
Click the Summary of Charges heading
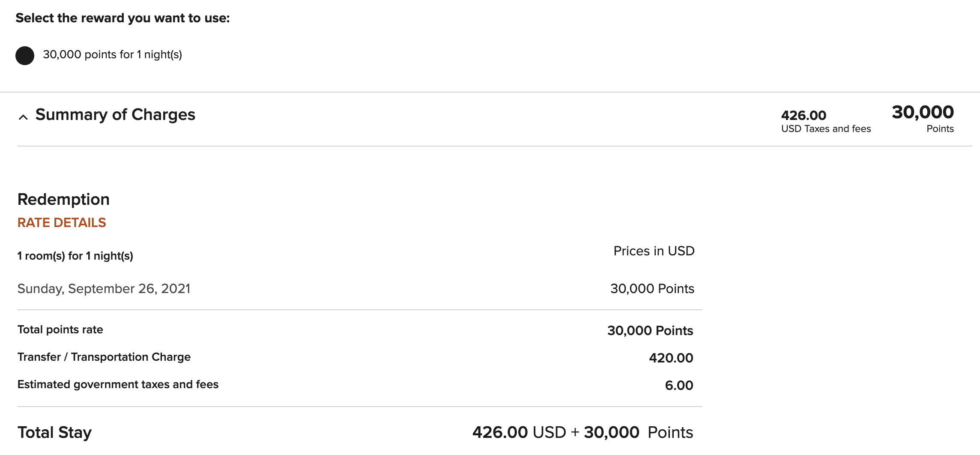(115, 115)
